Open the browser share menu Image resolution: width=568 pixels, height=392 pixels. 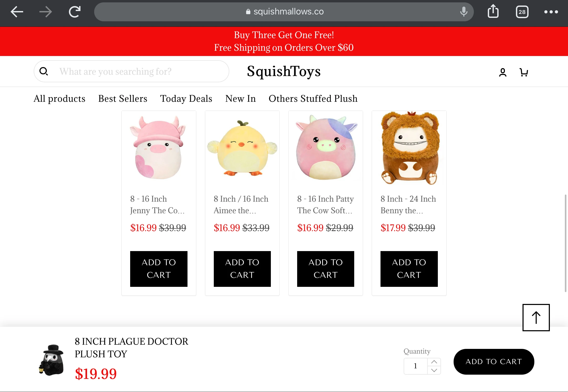tap(493, 12)
